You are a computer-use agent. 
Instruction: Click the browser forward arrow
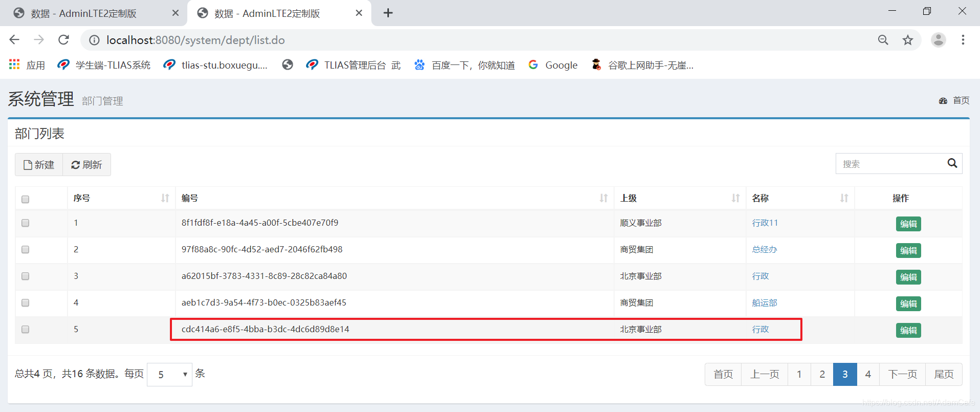[x=39, y=40]
